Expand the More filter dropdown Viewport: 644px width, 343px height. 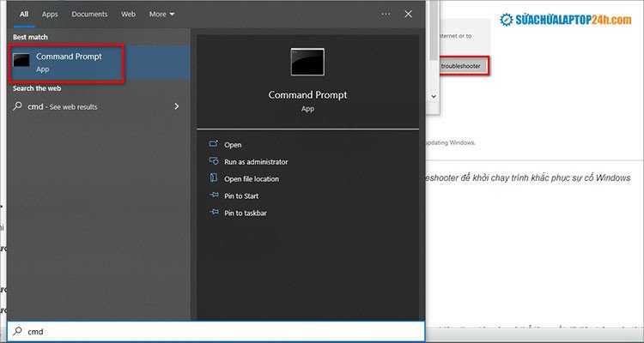pyautogui.click(x=161, y=14)
